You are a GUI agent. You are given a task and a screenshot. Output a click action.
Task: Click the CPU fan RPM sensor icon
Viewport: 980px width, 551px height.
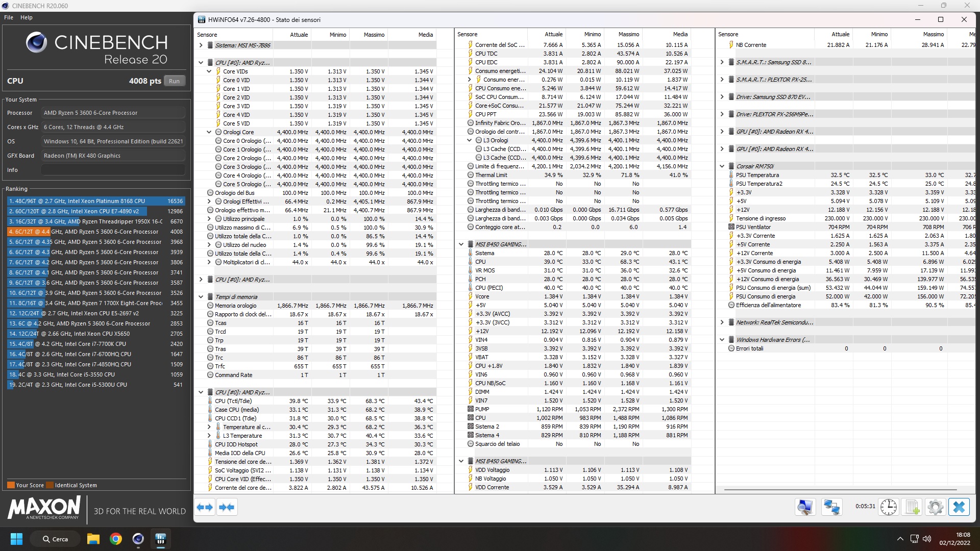click(x=471, y=418)
